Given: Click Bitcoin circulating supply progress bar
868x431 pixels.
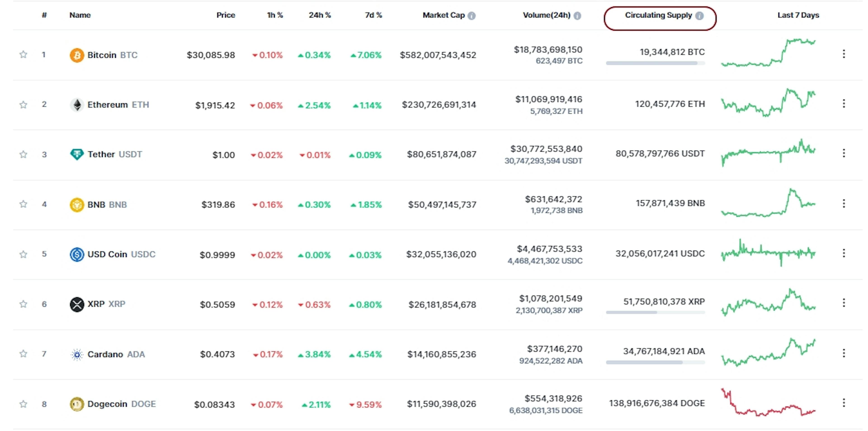Looking at the screenshot, I should click(655, 63).
